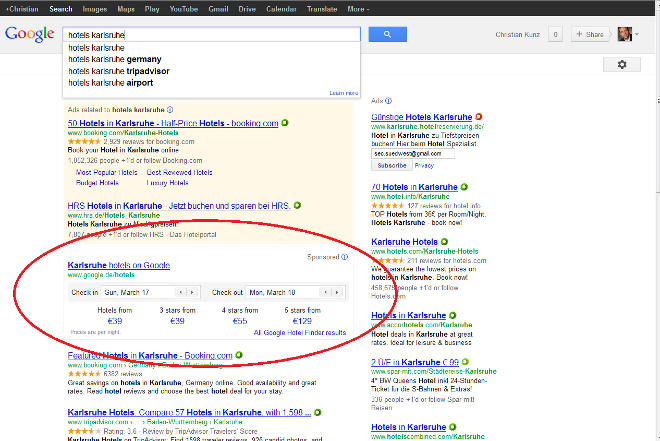Open Drive from the top bar
The image size is (660, 441).
247,9
